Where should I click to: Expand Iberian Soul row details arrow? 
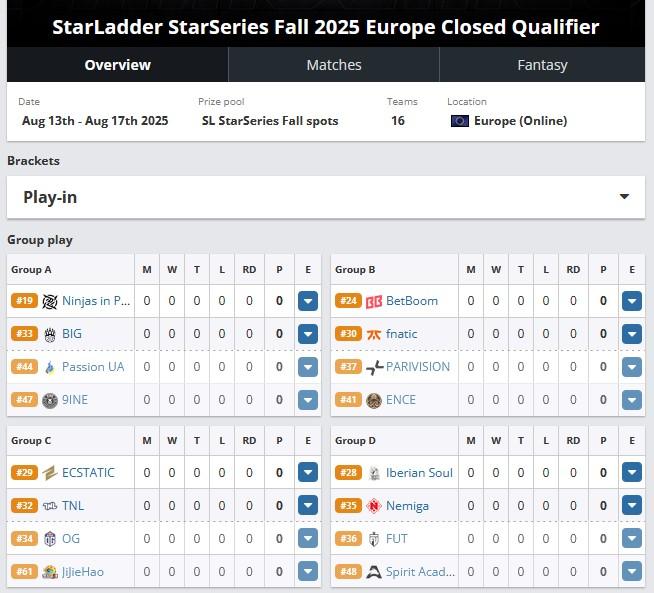pyautogui.click(x=631, y=472)
